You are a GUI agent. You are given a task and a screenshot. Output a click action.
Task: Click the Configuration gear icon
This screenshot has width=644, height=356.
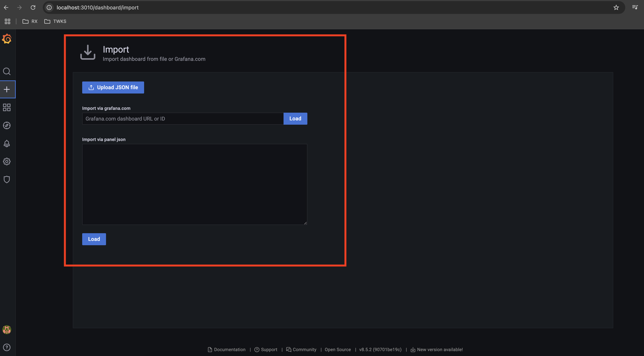(7, 161)
